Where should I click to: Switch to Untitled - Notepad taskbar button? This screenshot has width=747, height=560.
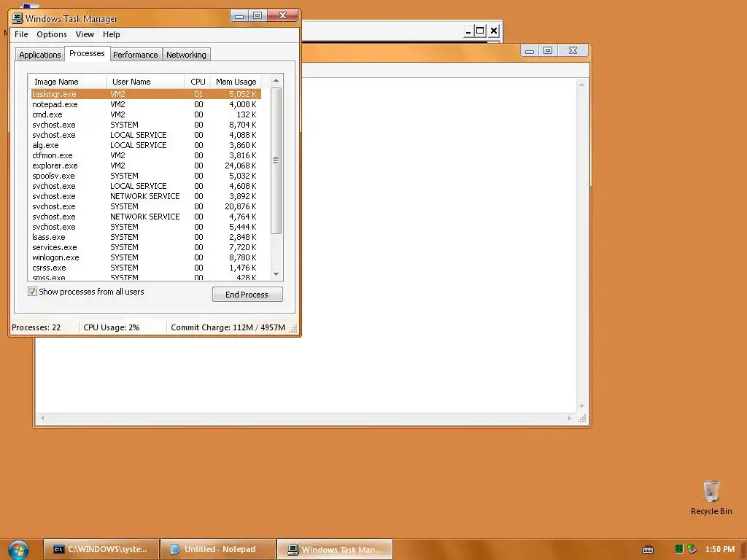(218, 549)
